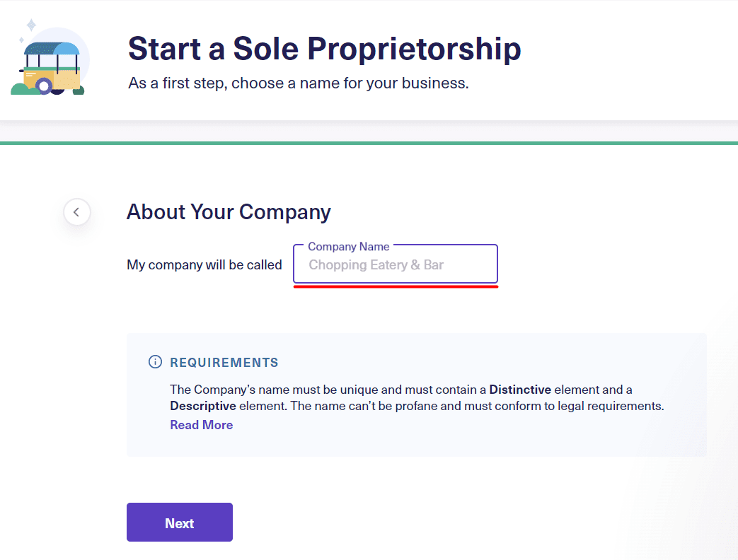Focus the Company Name input field

[x=396, y=264]
